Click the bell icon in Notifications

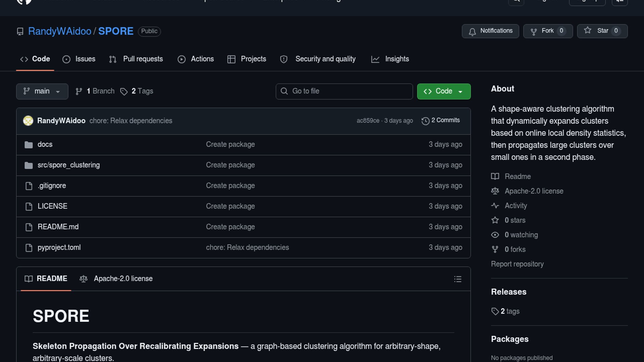click(472, 32)
